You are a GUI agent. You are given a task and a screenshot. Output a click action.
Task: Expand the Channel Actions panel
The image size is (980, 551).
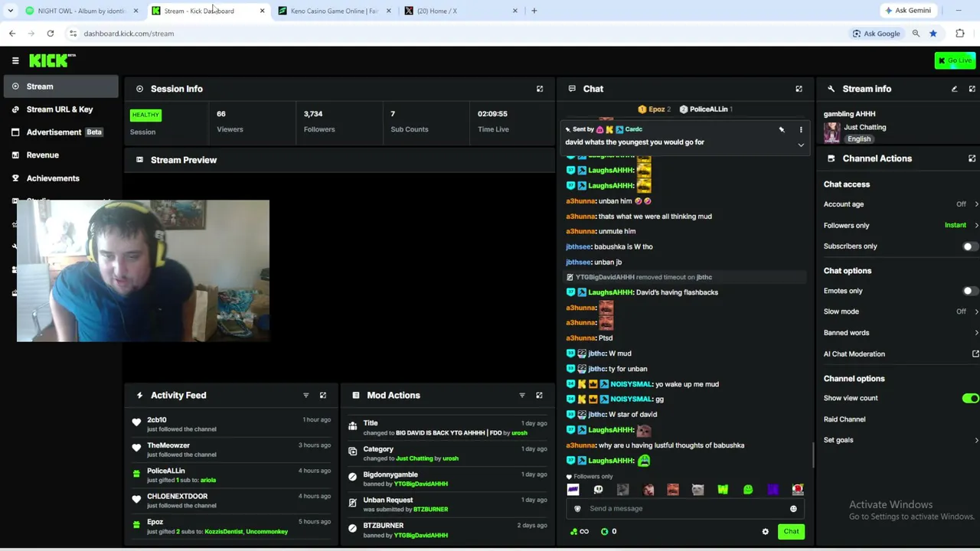tap(972, 158)
